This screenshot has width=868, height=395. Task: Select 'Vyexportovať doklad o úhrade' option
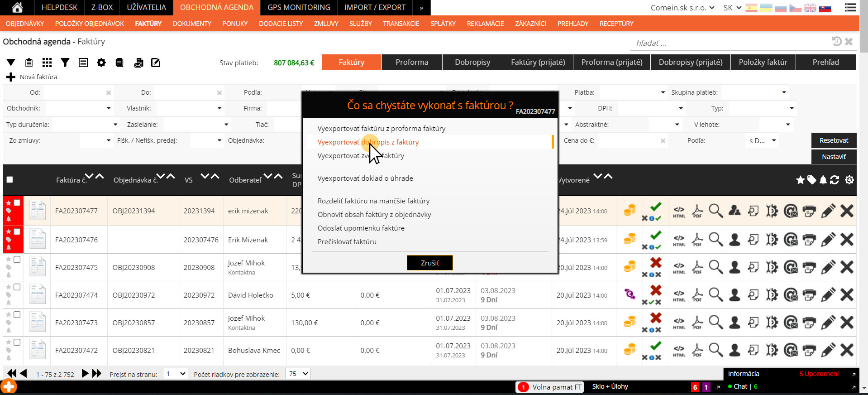365,178
